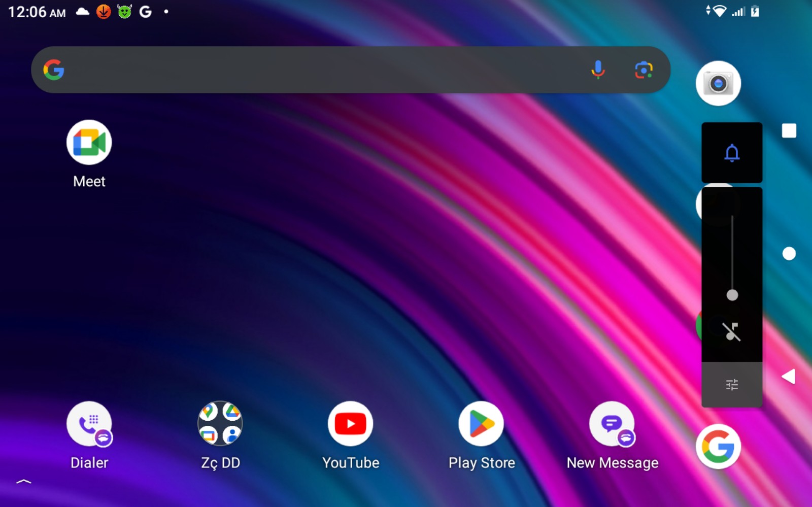The height and width of the screenshot is (507, 812).
Task: Tap the 12:06 AM clock
Action: click(37, 12)
